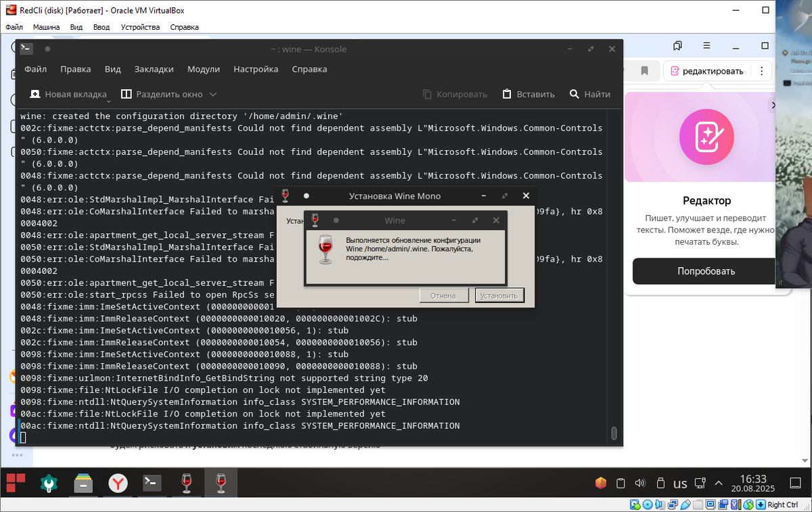Open Konsole's Справка menu

coord(309,69)
